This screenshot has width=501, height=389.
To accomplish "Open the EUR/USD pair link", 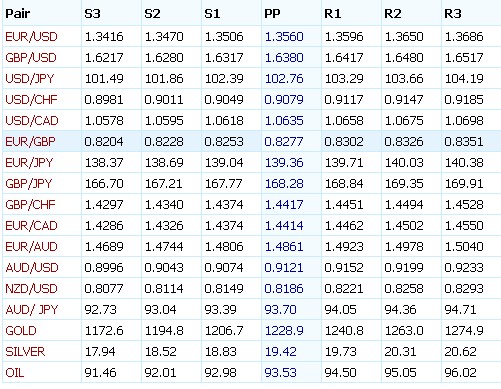I will pos(31,37).
